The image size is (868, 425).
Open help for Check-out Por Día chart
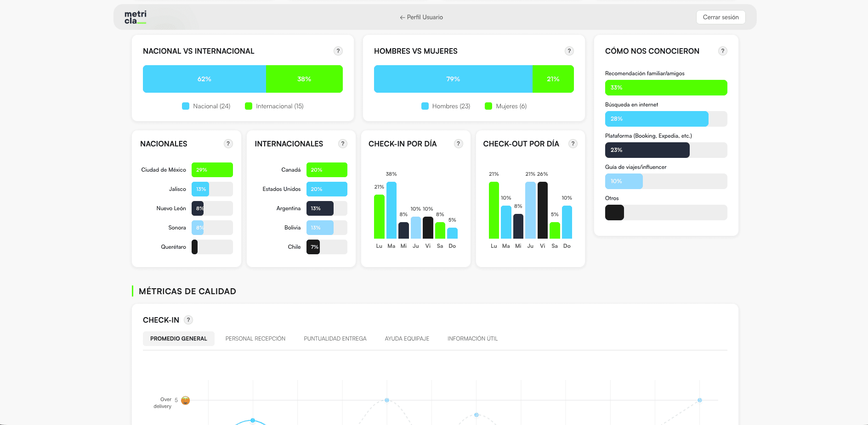pos(573,144)
